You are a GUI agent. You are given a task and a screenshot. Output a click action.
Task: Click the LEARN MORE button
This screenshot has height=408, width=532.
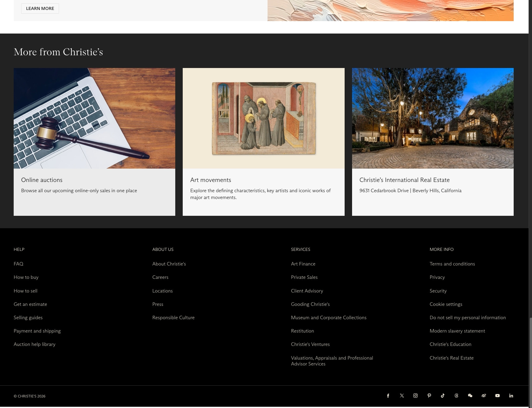coord(40,8)
